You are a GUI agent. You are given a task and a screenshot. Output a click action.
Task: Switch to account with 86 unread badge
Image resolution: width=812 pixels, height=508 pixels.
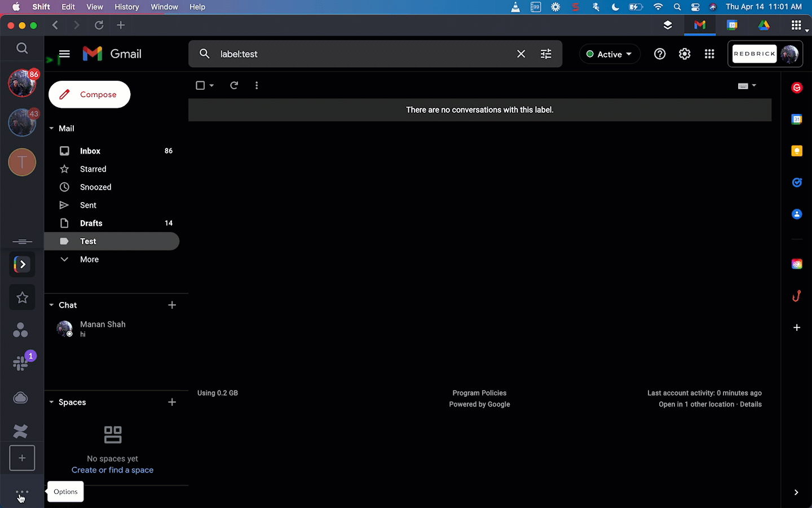point(23,83)
